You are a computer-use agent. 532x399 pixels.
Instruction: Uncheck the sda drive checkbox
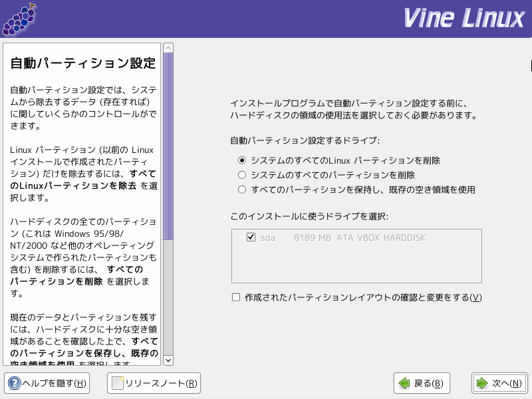[251, 237]
